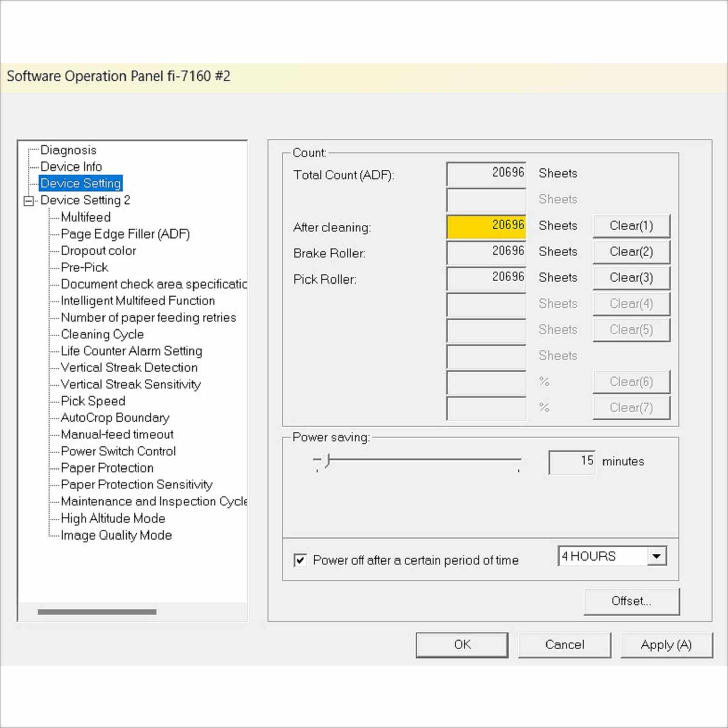Click the Cancel button
Viewport: 728px width, 728px height.
(564, 645)
